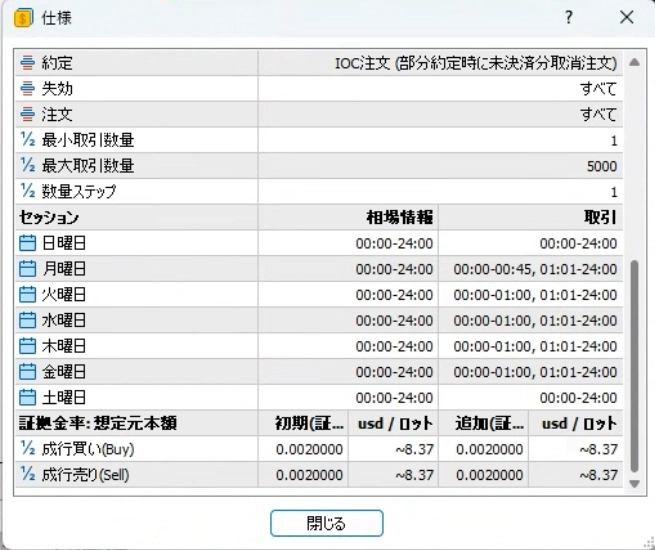Select the 数量ステップ row

pos(319,192)
